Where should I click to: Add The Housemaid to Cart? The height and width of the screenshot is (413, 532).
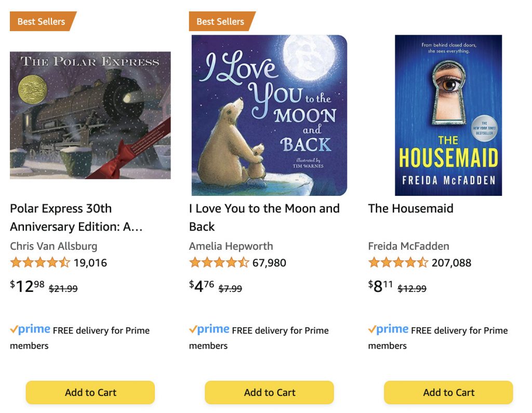[448, 392]
